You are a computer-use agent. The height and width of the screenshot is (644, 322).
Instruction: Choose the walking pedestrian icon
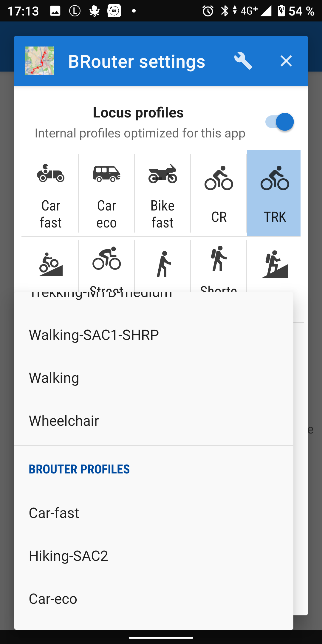click(x=163, y=264)
